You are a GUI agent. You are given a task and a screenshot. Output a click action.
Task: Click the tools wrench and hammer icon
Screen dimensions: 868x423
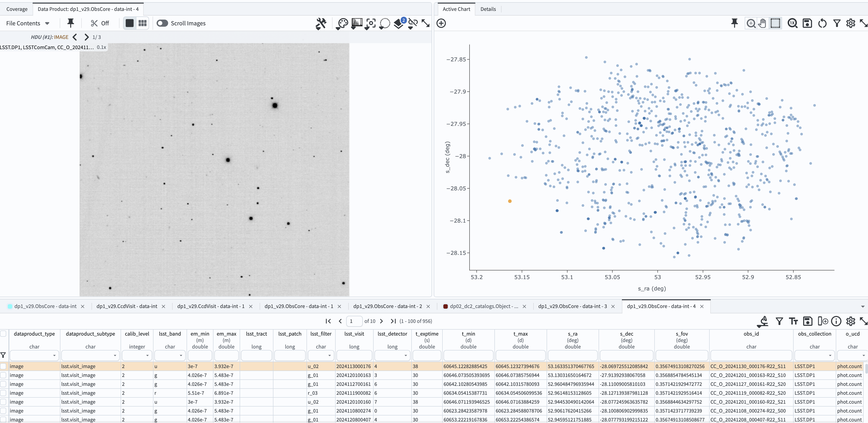[x=321, y=23]
